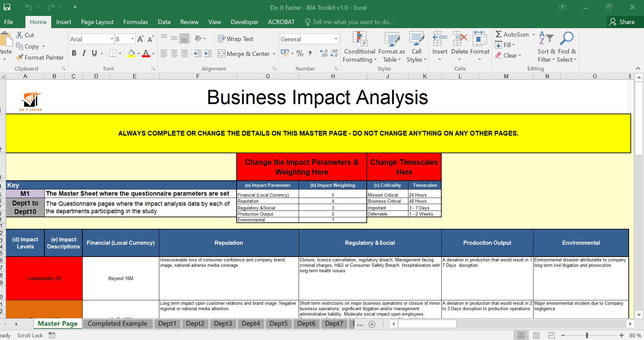The width and height of the screenshot is (644, 340).
Task: Apply yellow fill color to the cell
Action: (131, 53)
